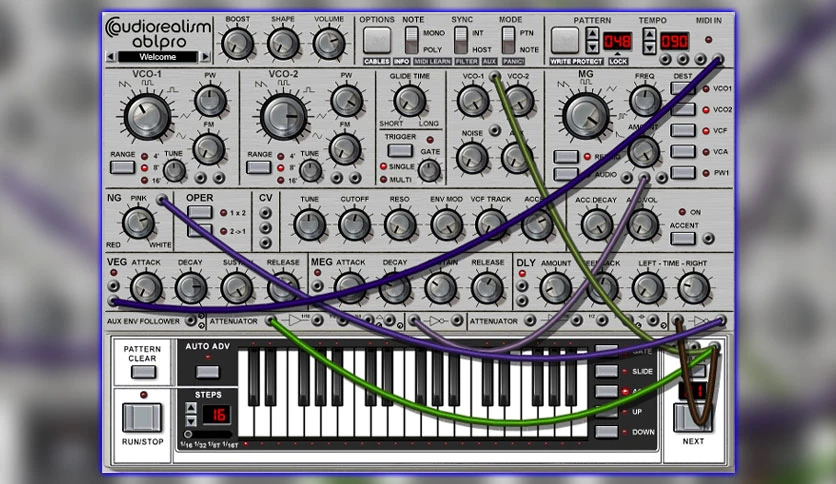The width and height of the screenshot is (836, 484).
Task: Enable WRITE PROTECT for the pattern
Action: coord(576,61)
